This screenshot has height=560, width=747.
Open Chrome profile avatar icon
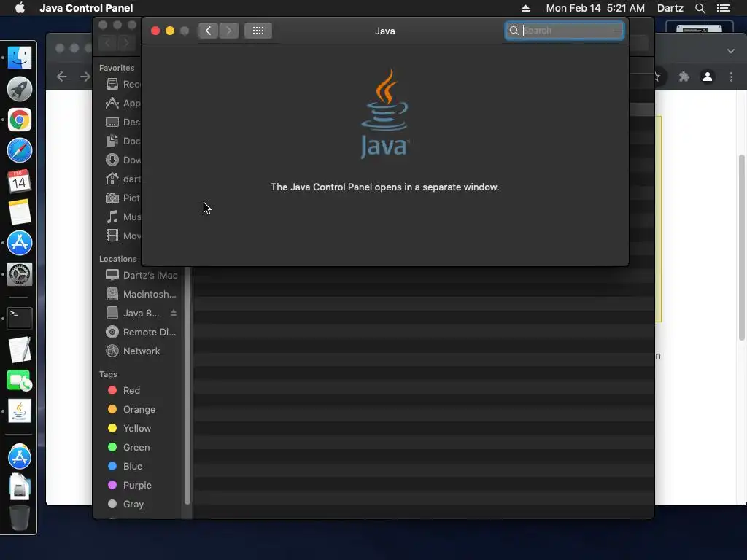point(708,77)
